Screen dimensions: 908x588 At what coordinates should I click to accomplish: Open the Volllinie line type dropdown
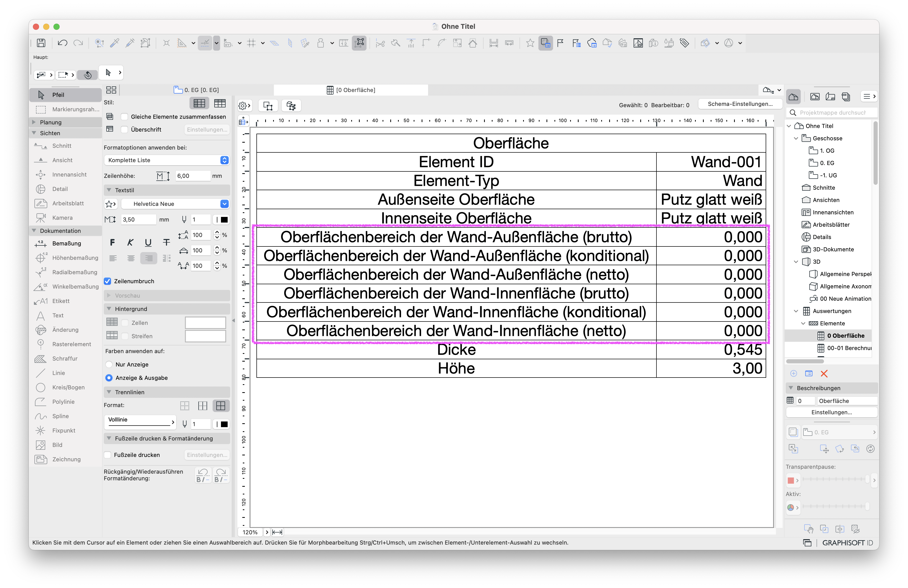(x=140, y=422)
